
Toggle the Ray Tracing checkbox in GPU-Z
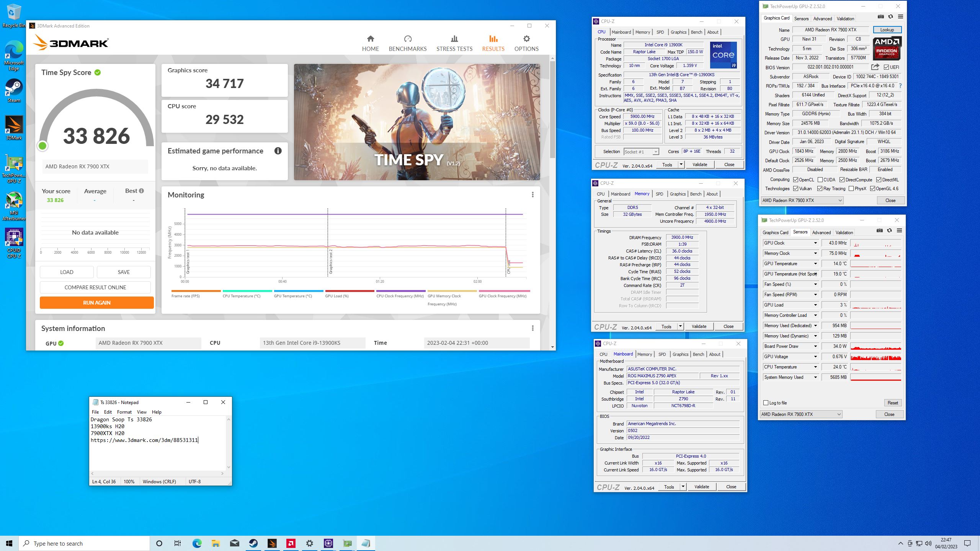[x=820, y=189]
